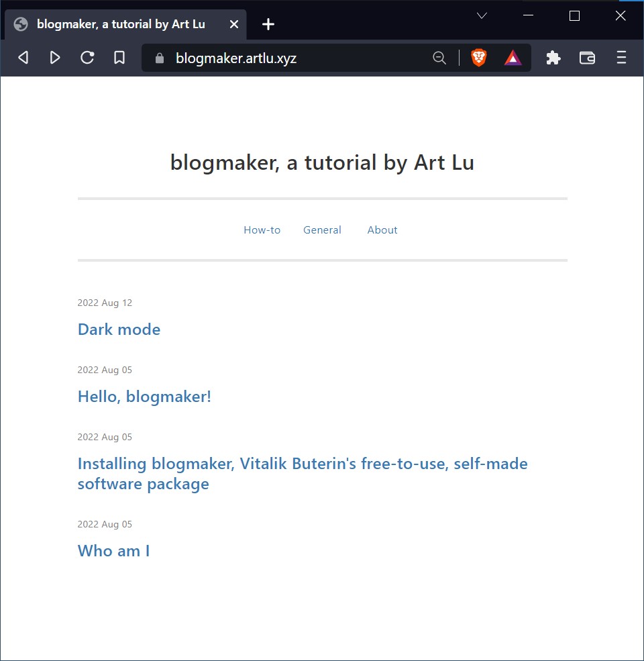The image size is (644, 661).
Task: Bookmark this page using the bookmark icon
Action: (x=119, y=58)
